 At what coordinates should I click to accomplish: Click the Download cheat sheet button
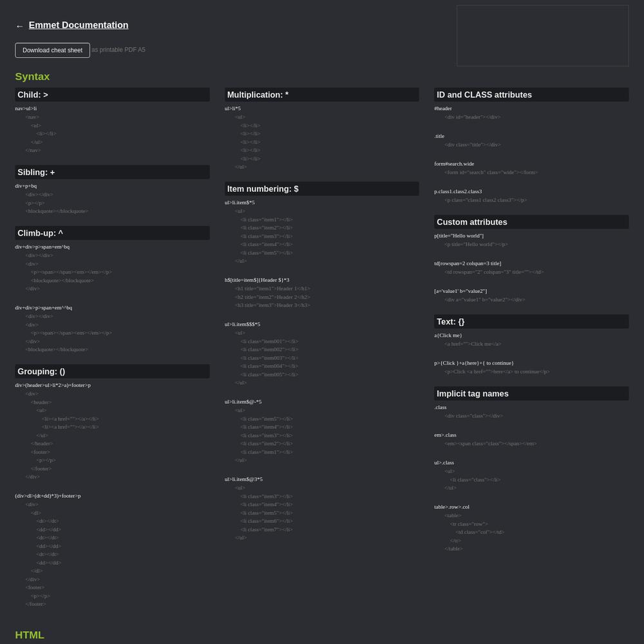(x=53, y=50)
